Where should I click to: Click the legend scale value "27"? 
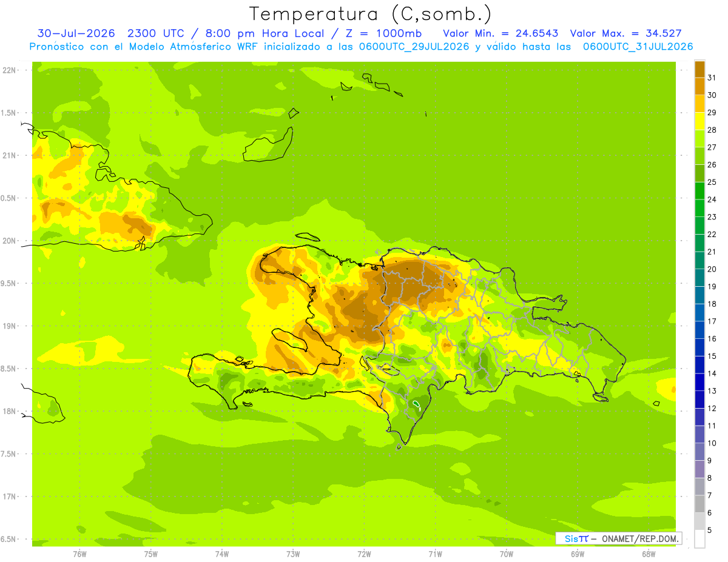click(x=712, y=147)
